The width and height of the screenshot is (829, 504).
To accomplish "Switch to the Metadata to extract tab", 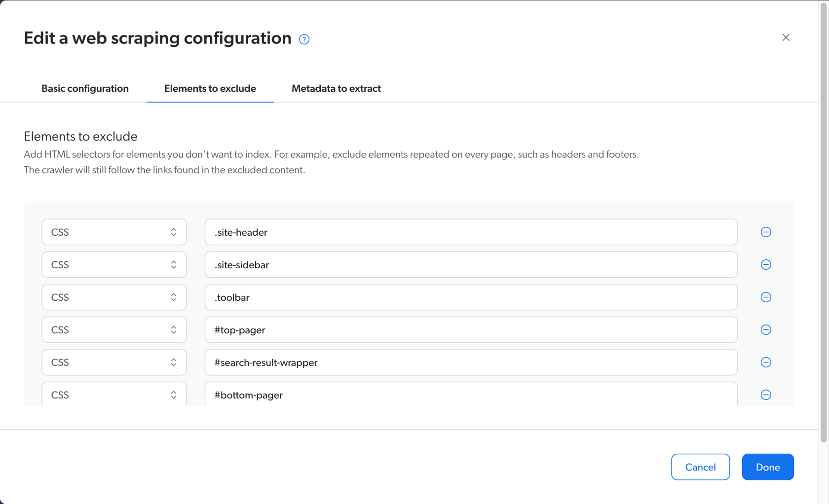I will [336, 88].
